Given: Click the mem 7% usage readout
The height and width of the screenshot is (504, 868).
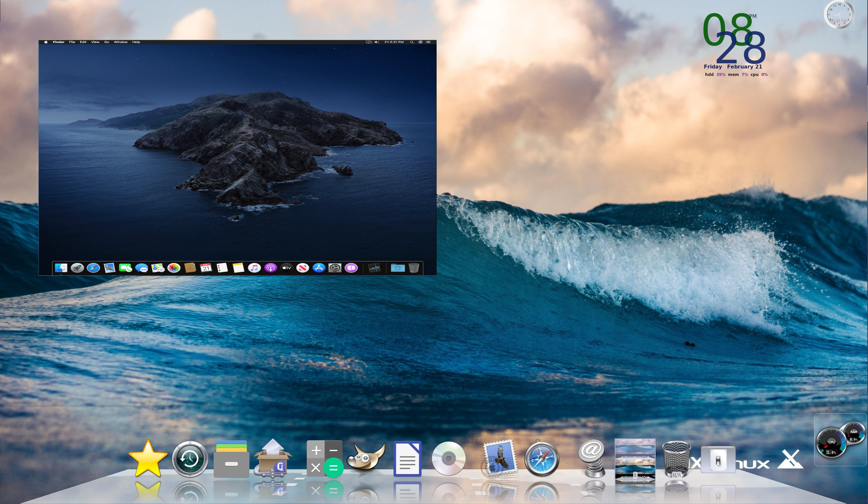Looking at the screenshot, I should pyautogui.click(x=738, y=74).
